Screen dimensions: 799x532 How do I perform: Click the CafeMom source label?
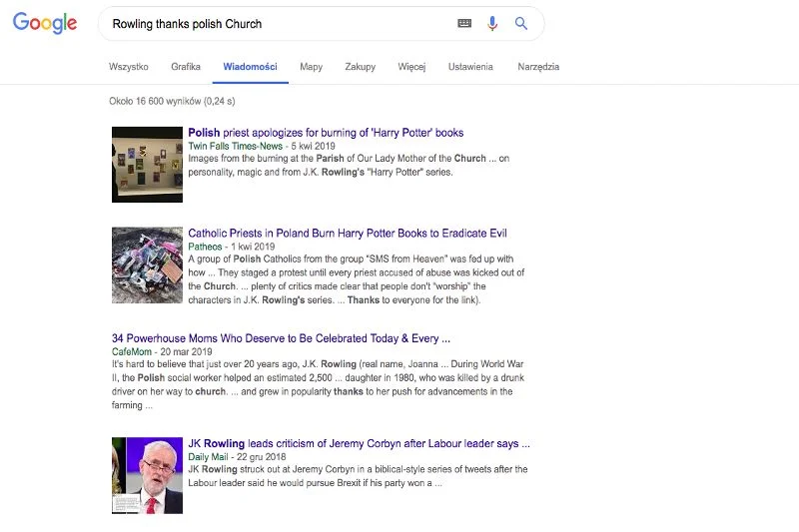tap(132, 351)
